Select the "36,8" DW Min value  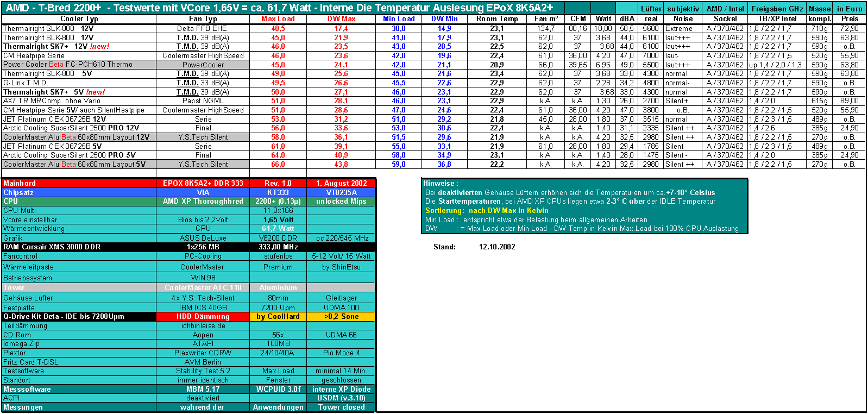444,165
